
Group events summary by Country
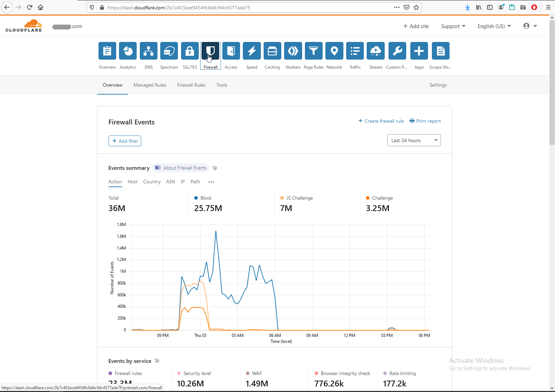[152, 182]
